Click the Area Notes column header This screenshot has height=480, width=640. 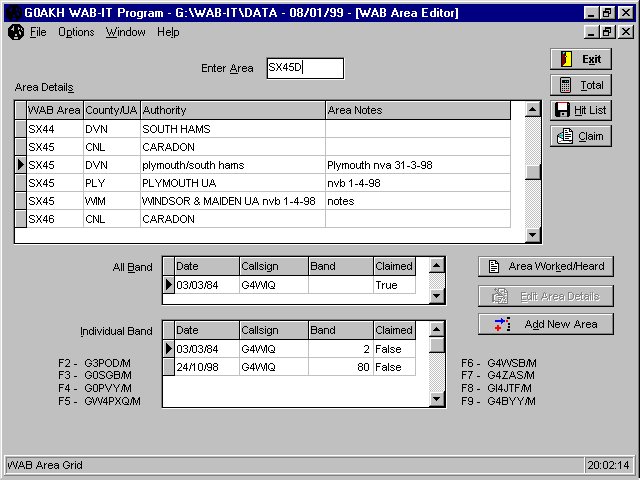pos(418,110)
